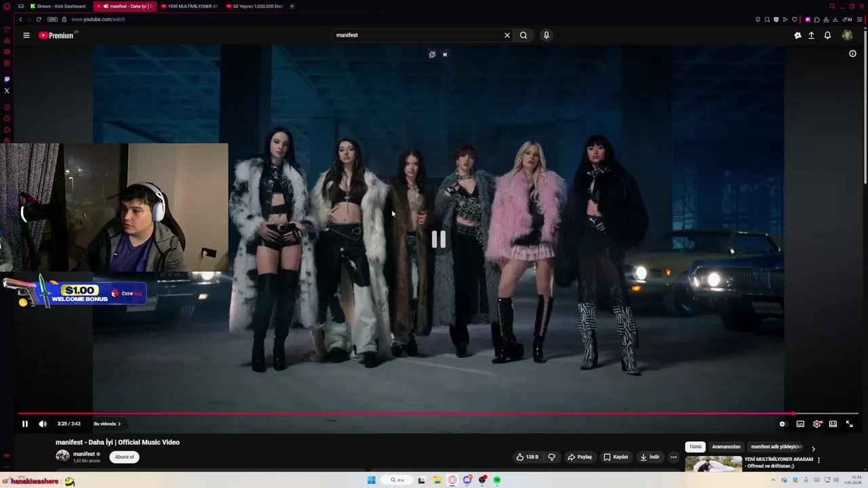Switch to 50 Yayıncı 1.000.000 tab
This screenshot has height=488, width=868.
254,6
